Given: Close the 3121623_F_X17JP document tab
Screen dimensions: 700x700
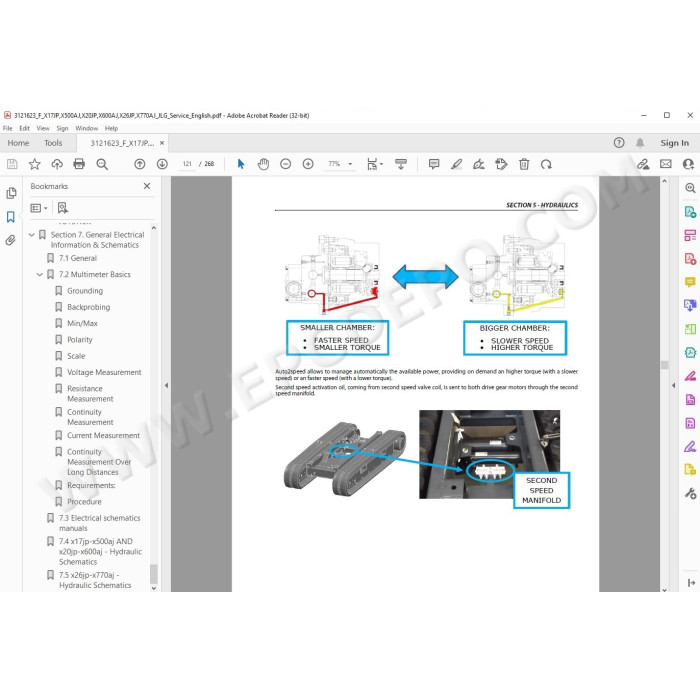Looking at the screenshot, I should point(162,143).
